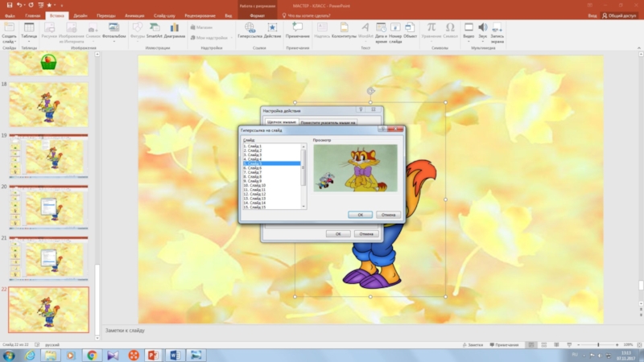
Task: Open Chrome from the Windows taskbar
Action: (x=91, y=355)
